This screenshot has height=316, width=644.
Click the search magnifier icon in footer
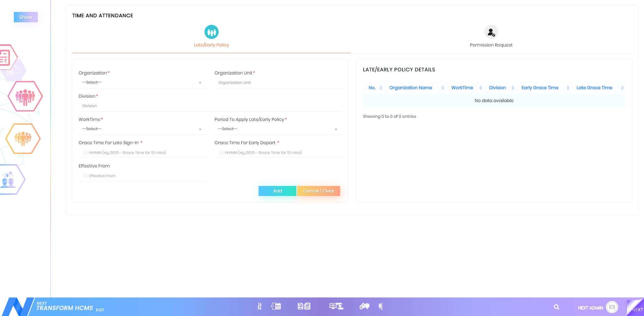pyautogui.click(x=556, y=307)
